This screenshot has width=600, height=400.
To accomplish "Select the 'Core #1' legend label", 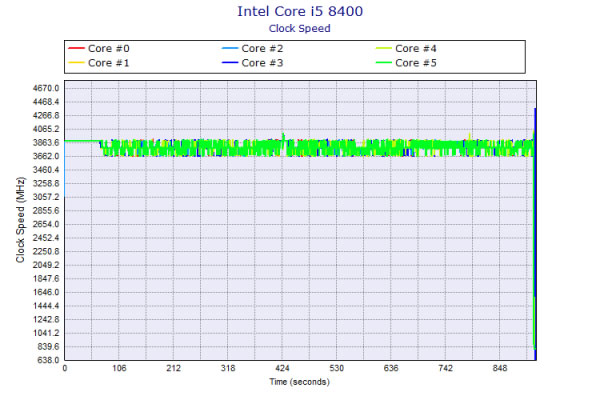I will [109, 63].
